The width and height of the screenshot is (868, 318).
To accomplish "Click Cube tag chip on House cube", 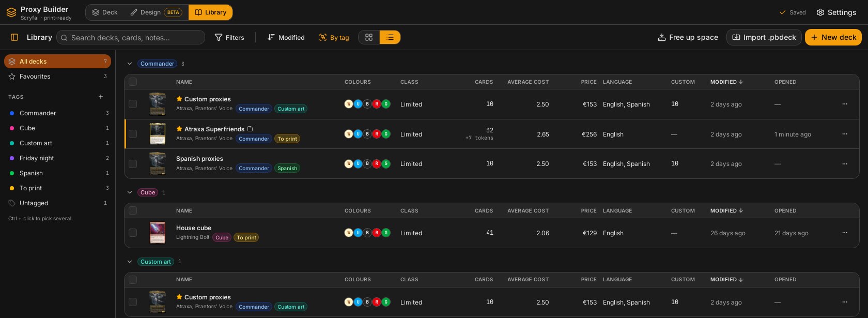I will [222, 238].
